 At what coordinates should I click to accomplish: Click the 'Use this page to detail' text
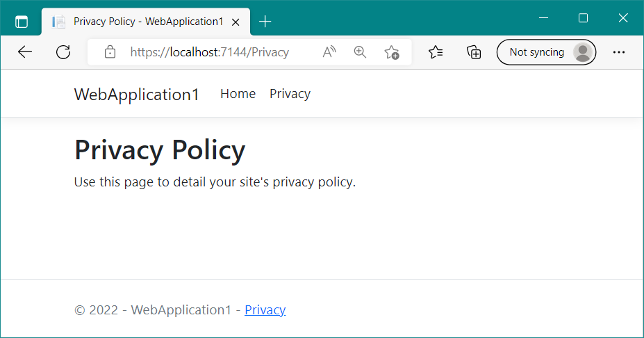point(215,182)
